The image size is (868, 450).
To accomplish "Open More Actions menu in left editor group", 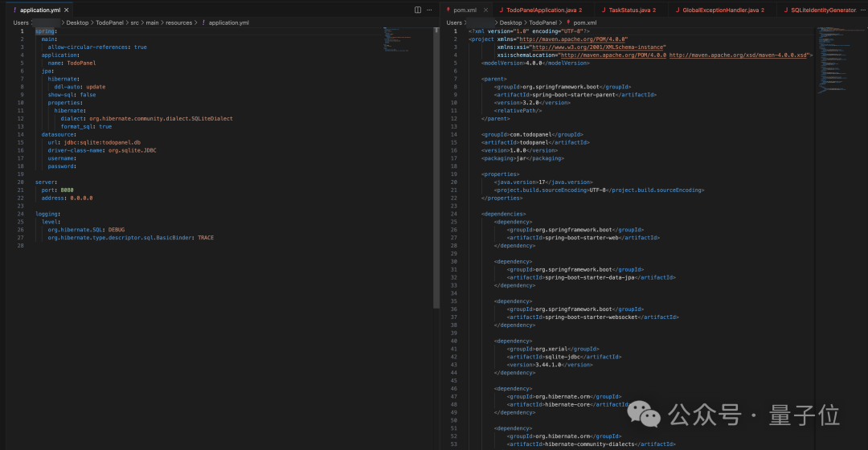I will pyautogui.click(x=429, y=10).
